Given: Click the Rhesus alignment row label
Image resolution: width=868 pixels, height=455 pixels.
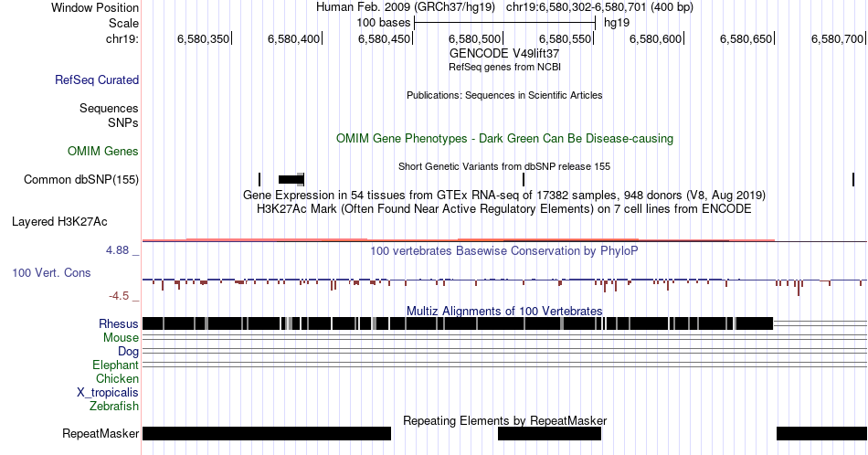Looking at the screenshot, I should tap(119, 323).
